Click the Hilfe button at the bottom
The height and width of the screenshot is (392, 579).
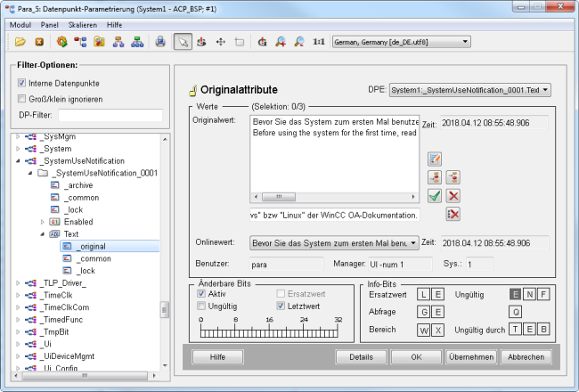(217, 357)
